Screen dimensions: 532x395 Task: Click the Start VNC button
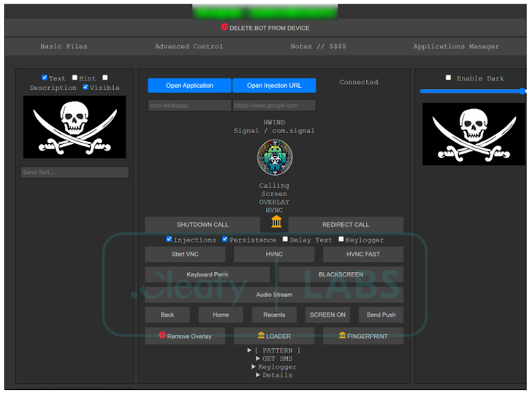[x=185, y=254]
